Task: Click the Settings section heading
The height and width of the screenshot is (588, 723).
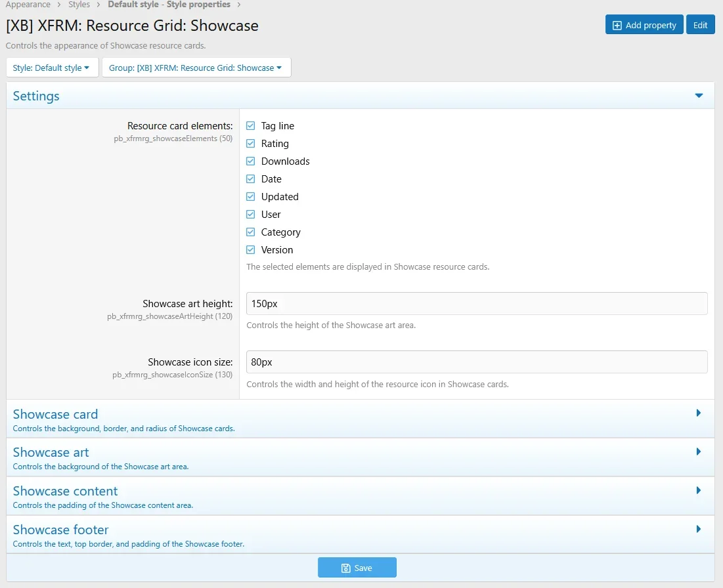Action: pyautogui.click(x=36, y=96)
